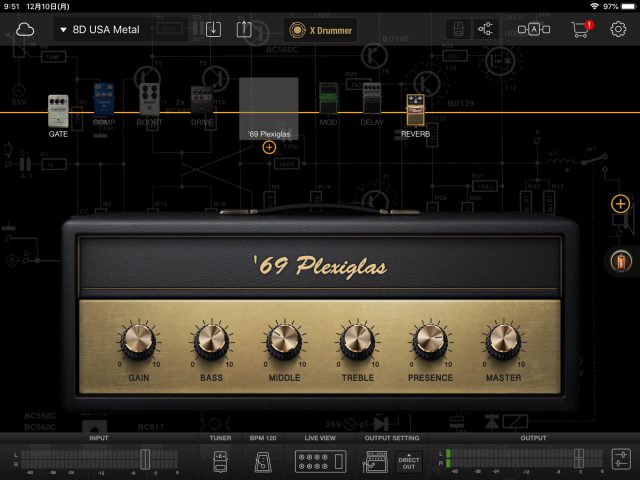
Task: Click the MIDDLE knob
Action: coord(284,340)
